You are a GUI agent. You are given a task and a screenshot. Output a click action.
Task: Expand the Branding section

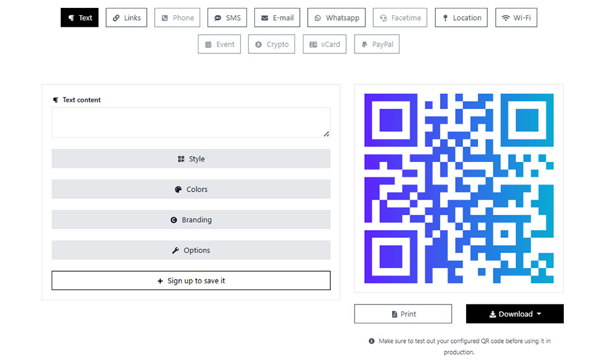(191, 220)
